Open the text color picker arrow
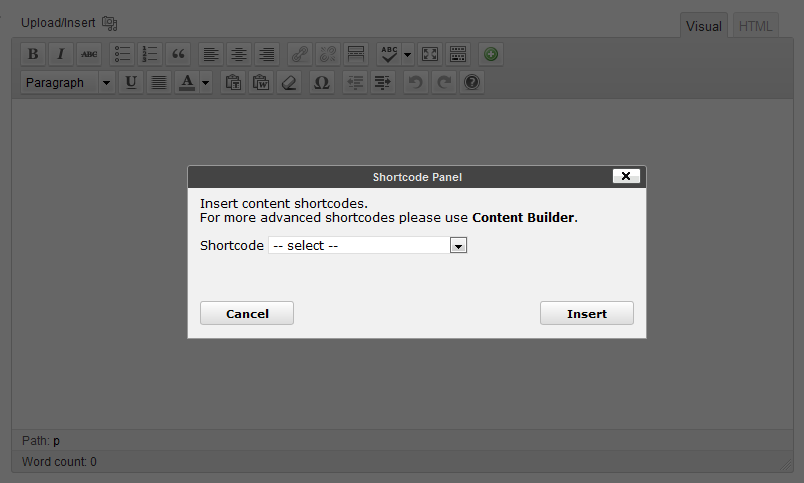The width and height of the screenshot is (804, 483). [205, 83]
